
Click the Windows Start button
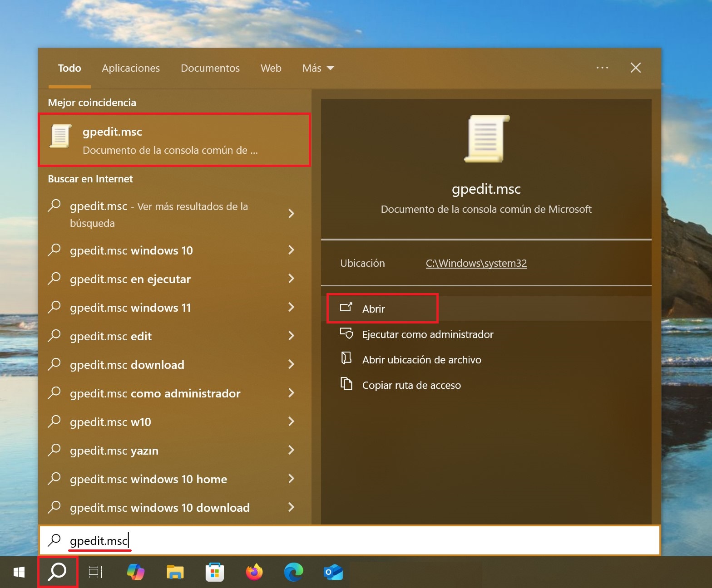pyautogui.click(x=19, y=572)
